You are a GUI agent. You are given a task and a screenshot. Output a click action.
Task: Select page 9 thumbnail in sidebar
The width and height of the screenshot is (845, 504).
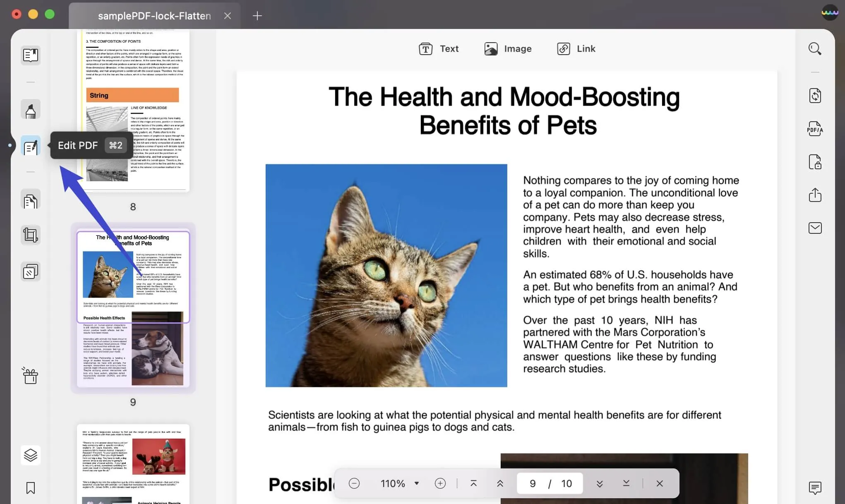[132, 308]
